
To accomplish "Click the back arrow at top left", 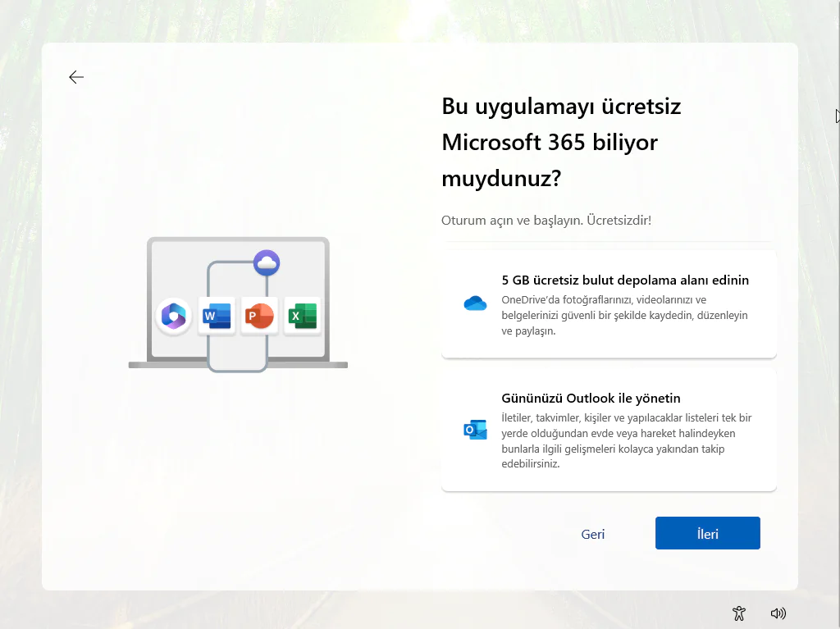I will click(76, 77).
